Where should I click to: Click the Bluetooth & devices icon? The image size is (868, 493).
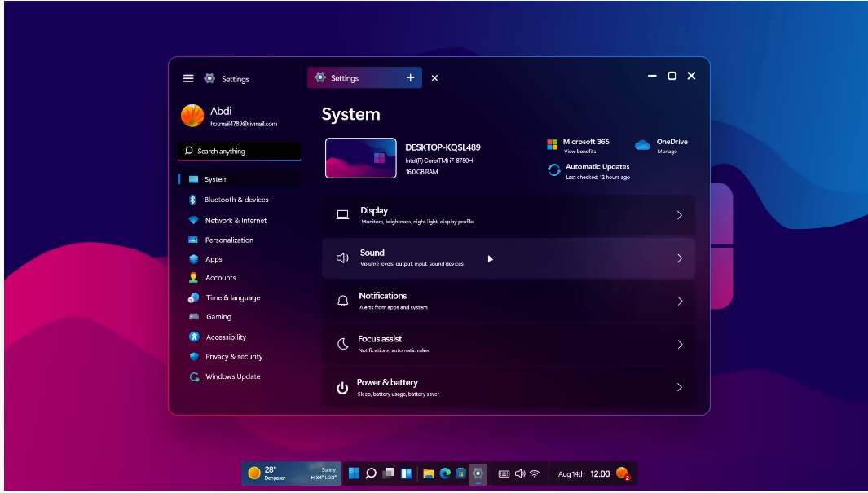(192, 200)
